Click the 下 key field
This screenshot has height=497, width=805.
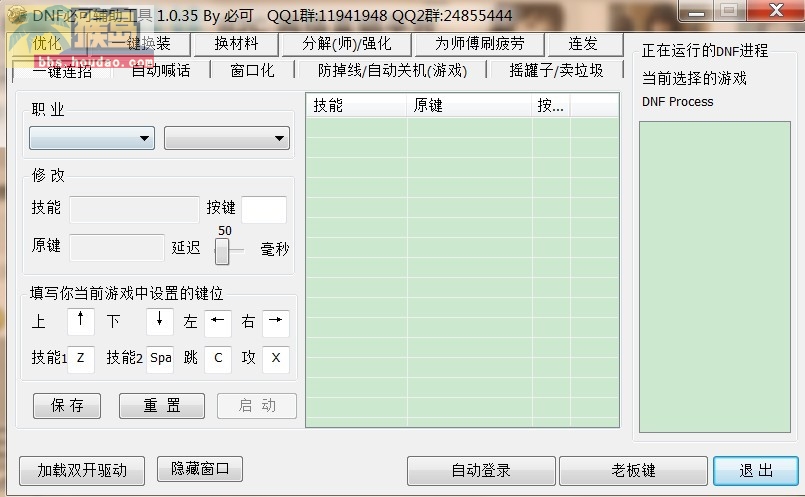pos(160,322)
